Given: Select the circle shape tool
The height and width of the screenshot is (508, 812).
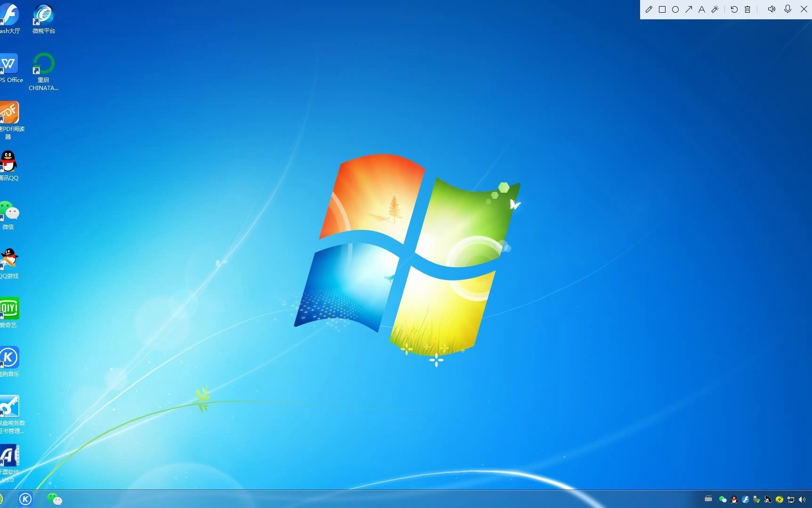Looking at the screenshot, I should [675, 9].
